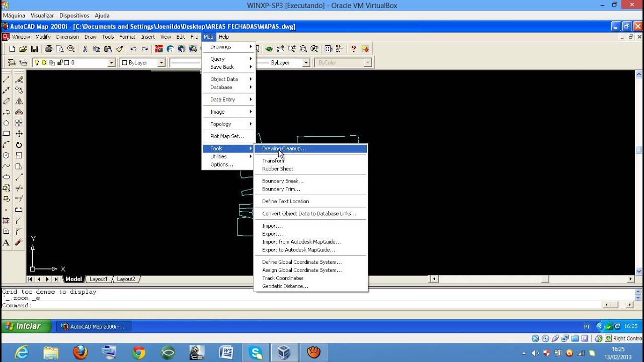
Task: Switch to the Layout2 tab
Action: 126,279
